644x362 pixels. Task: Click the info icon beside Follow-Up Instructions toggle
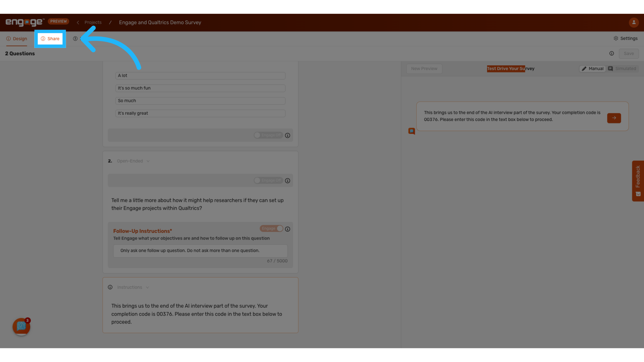coord(287,229)
